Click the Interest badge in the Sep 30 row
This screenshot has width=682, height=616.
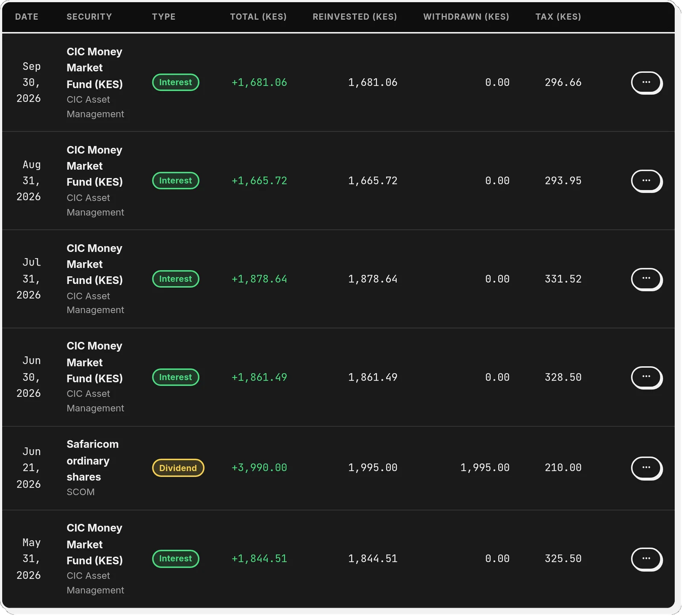coord(176,82)
